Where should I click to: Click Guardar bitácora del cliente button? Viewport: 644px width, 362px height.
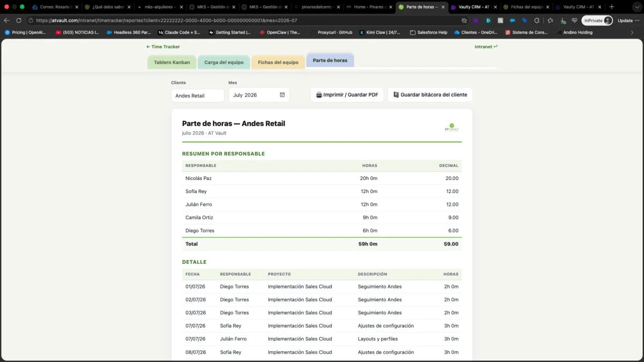click(430, 95)
